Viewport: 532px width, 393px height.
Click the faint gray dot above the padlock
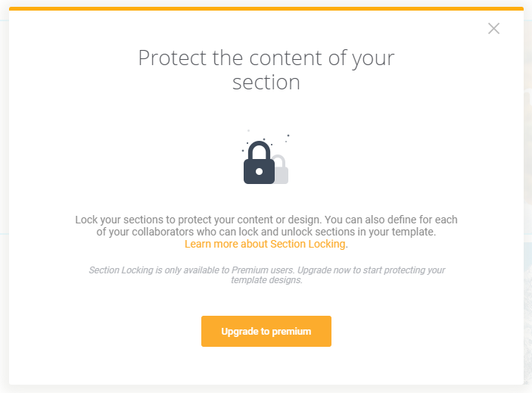248,130
